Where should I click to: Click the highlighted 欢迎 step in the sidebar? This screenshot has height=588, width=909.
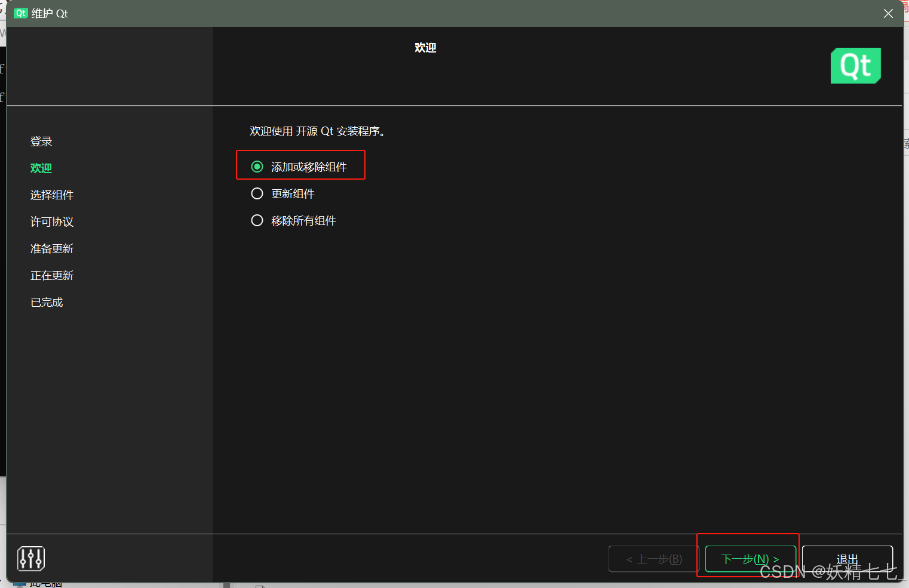pyautogui.click(x=41, y=168)
